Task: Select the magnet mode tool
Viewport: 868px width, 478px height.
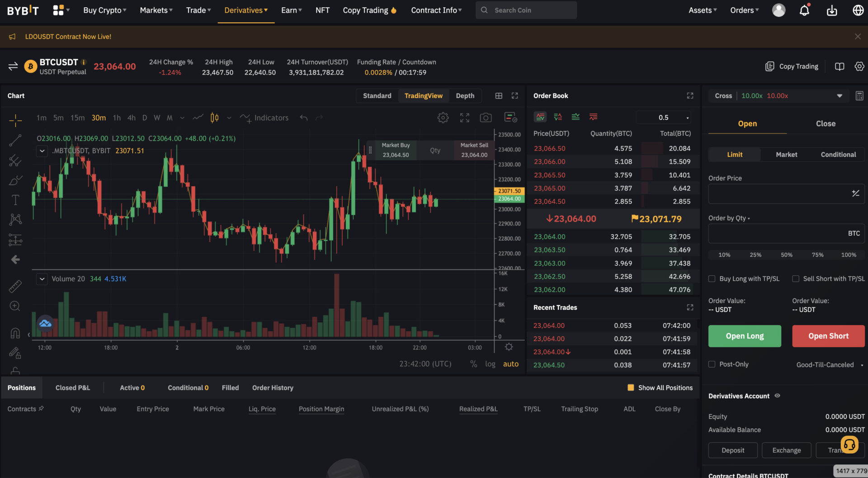Action: click(x=15, y=333)
